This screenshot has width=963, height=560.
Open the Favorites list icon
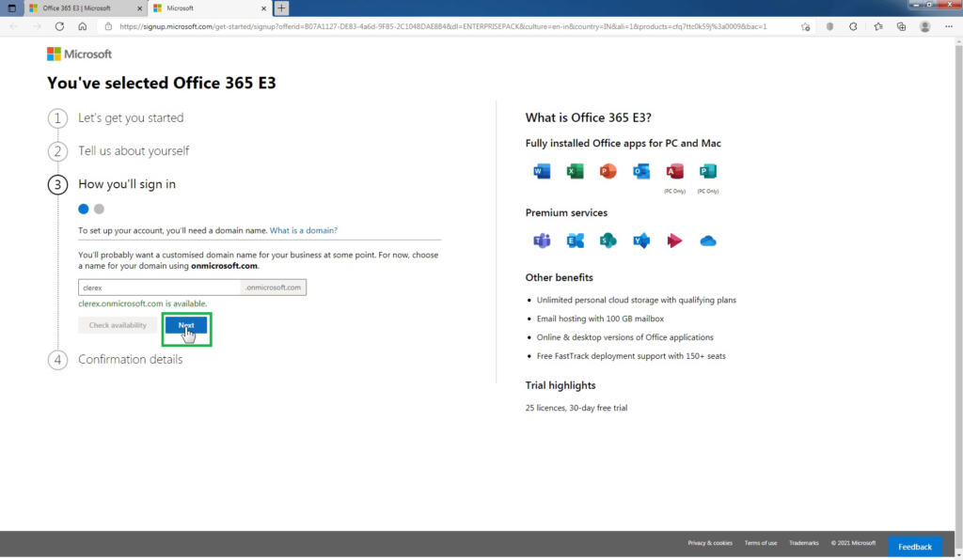(878, 26)
